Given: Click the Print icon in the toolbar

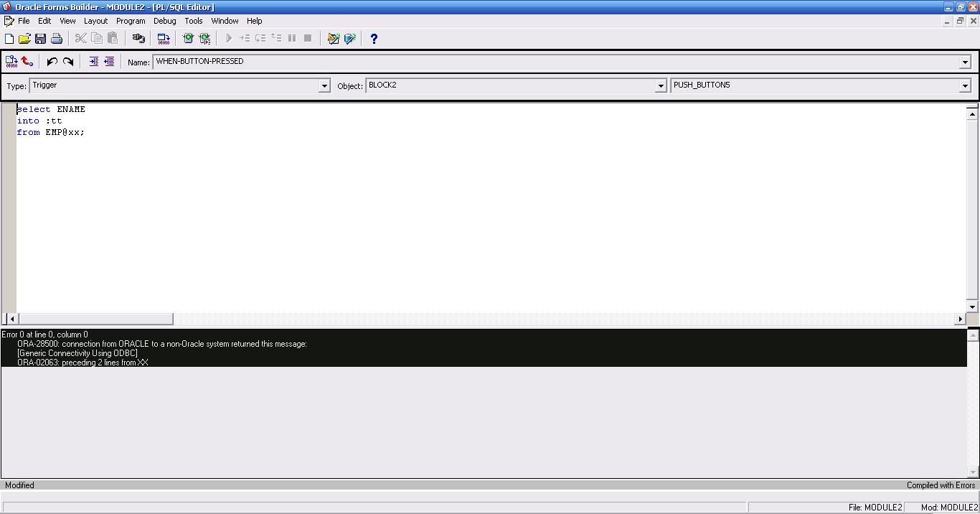Looking at the screenshot, I should tap(56, 39).
